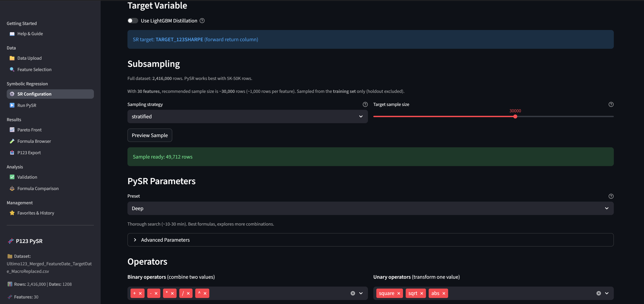The width and height of the screenshot is (644, 304).
Task: Click help icon for Sampling strategy
Action: [x=365, y=104]
